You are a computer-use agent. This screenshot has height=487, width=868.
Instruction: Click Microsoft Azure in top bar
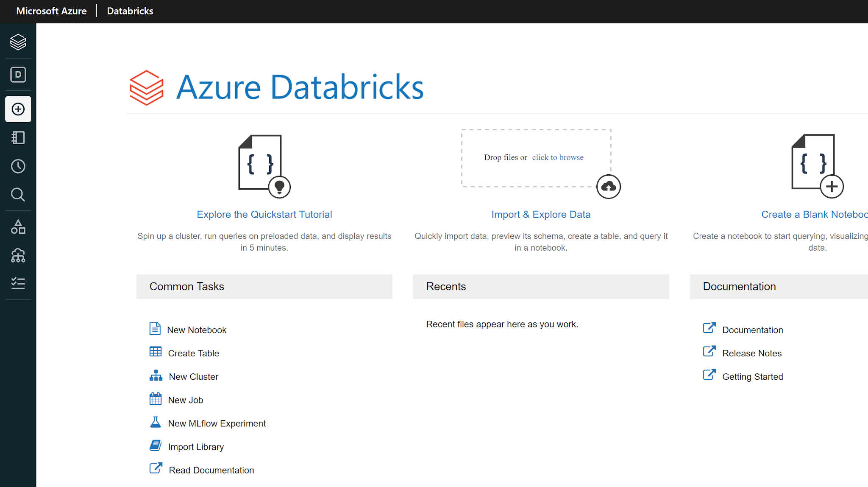click(51, 11)
